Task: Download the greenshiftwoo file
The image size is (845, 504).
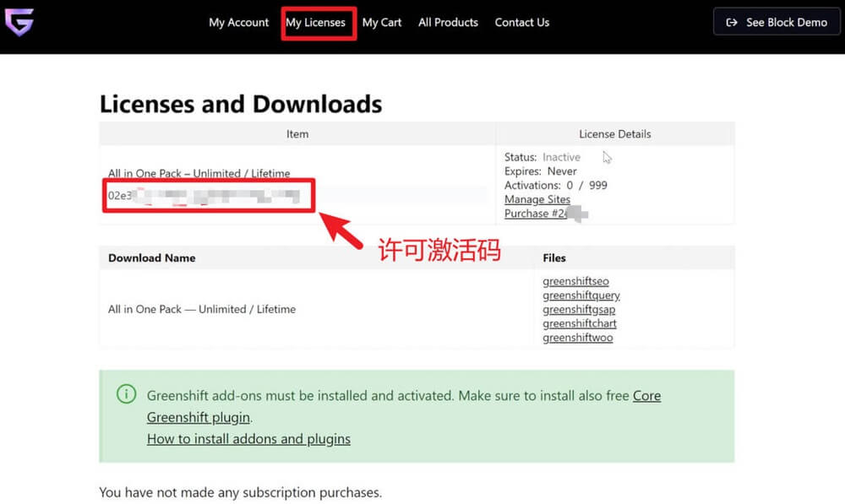Action: coord(578,337)
